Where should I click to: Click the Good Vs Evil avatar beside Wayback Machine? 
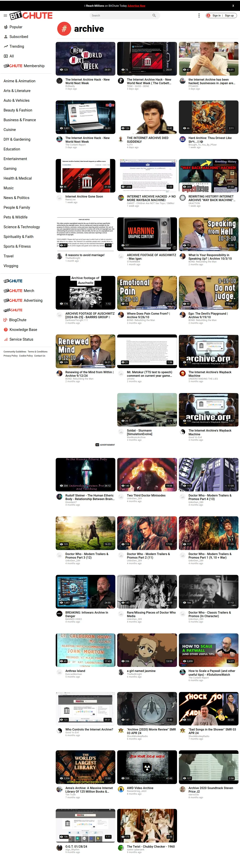pos(182,432)
